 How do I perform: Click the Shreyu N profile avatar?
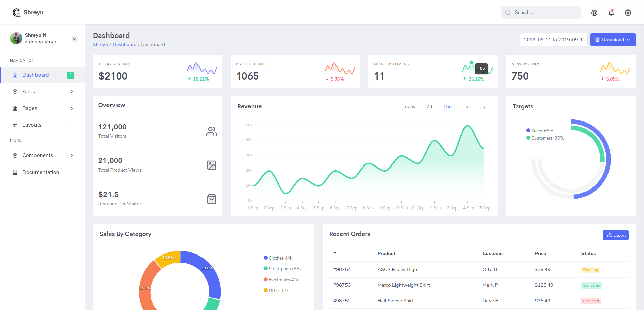(x=16, y=38)
